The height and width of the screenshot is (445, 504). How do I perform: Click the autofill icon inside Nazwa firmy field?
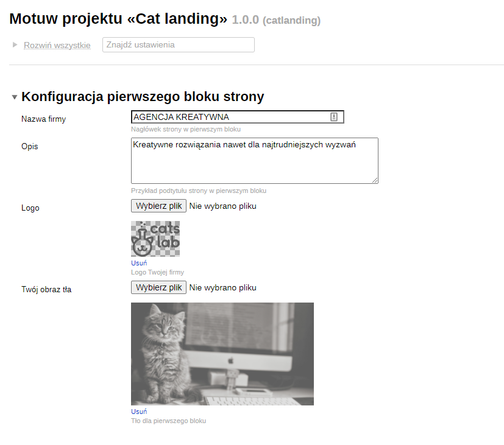(334, 117)
